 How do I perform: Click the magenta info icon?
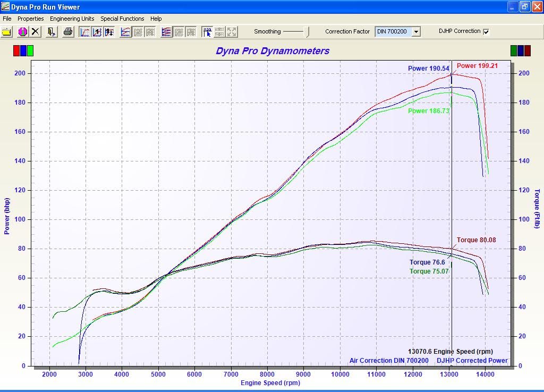(x=22, y=32)
